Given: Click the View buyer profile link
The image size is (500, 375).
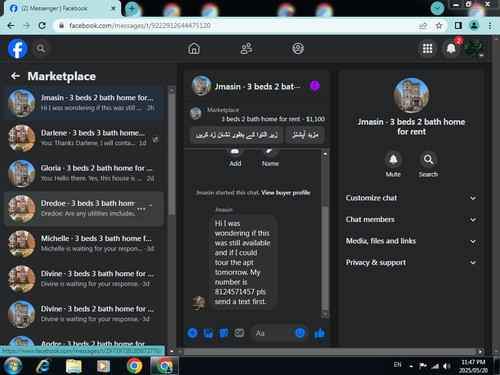Looking at the screenshot, I should (x=286, y=193).
